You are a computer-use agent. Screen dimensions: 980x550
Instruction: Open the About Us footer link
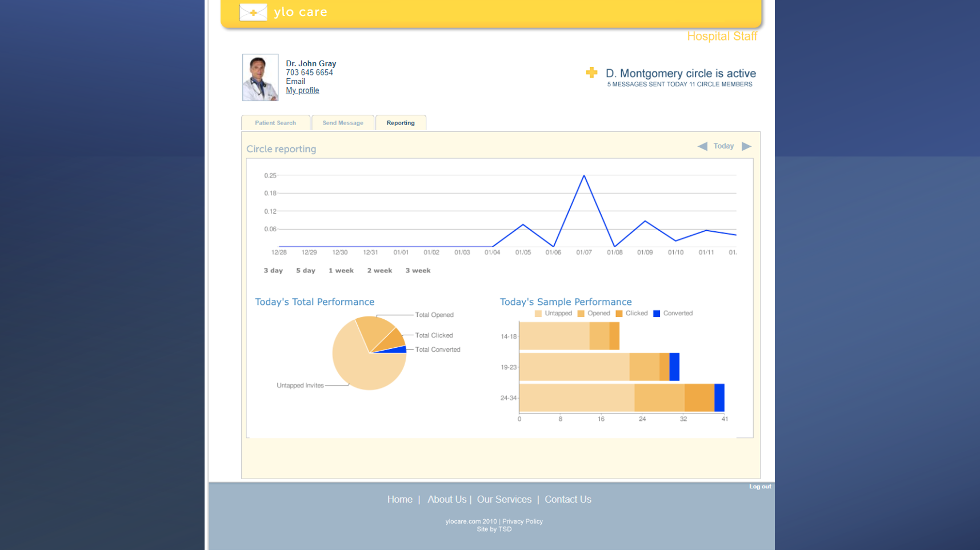pos(446,499)
